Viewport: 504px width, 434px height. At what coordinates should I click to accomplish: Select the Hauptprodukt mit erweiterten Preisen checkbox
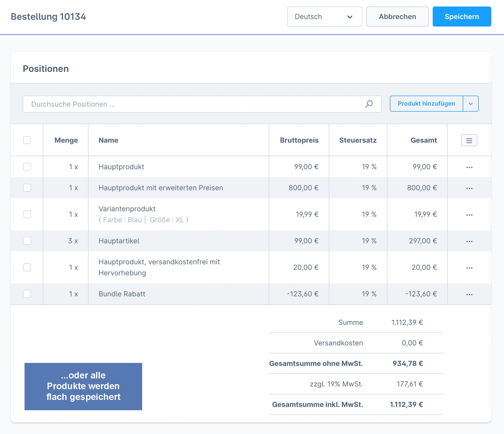click(27, 188)
